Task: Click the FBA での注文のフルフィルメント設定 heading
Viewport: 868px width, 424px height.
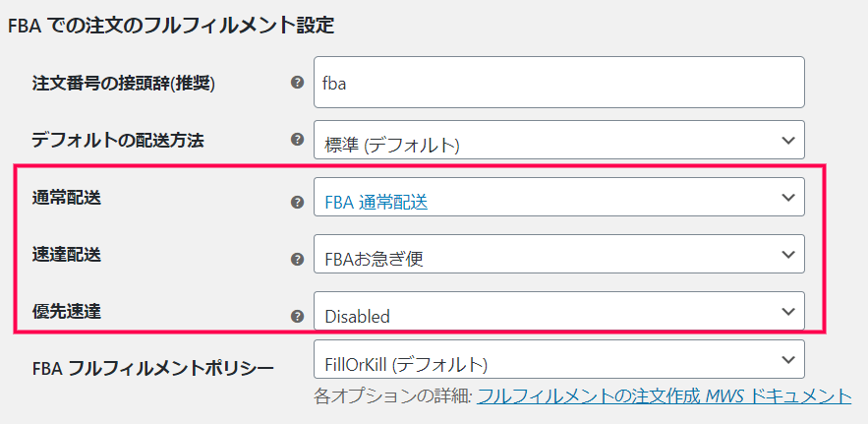Action: 170,25
